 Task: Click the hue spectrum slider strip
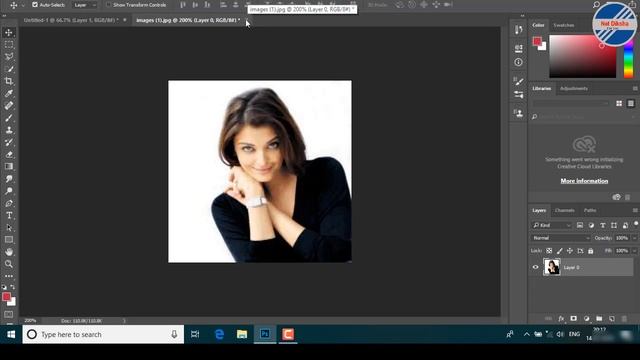[x=629, y=57]
